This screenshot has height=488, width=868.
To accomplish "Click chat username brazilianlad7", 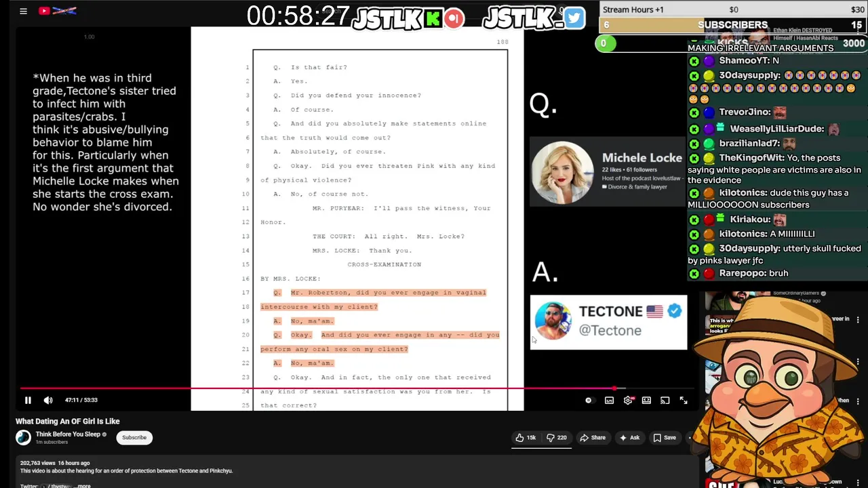I will [x=749, y=144].
